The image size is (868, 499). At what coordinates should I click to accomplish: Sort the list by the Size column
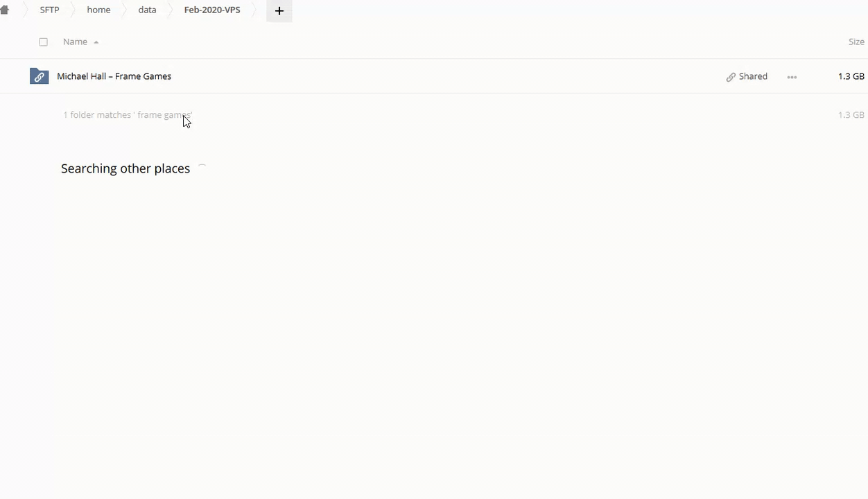pos(856,42)
